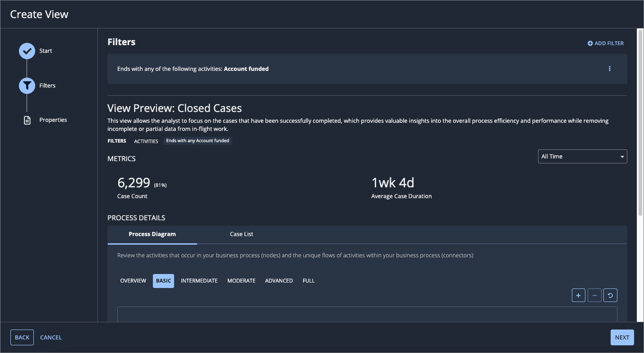Screen dimensions: 644x353
Task: Switch to the Case List tab
Action: 241,234
